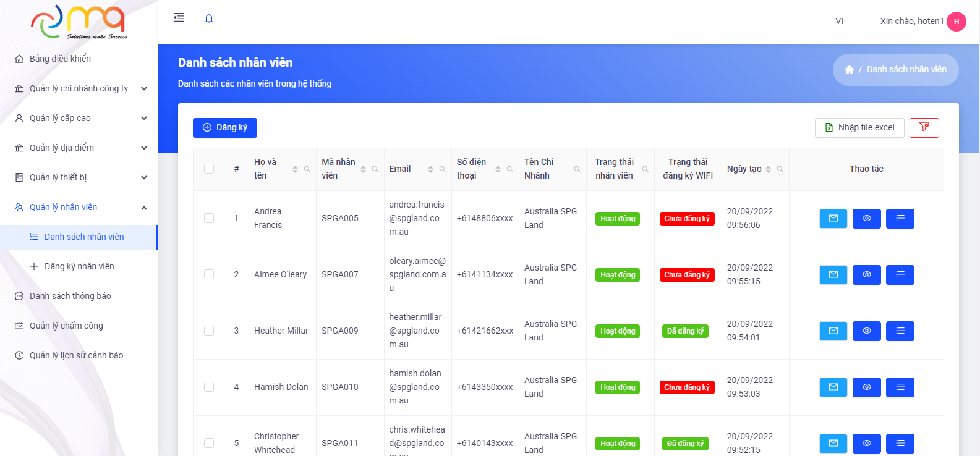The height and width of the screenshot is (456, 980).
Task: Click the red filter icon button
Action: point(924,127)
